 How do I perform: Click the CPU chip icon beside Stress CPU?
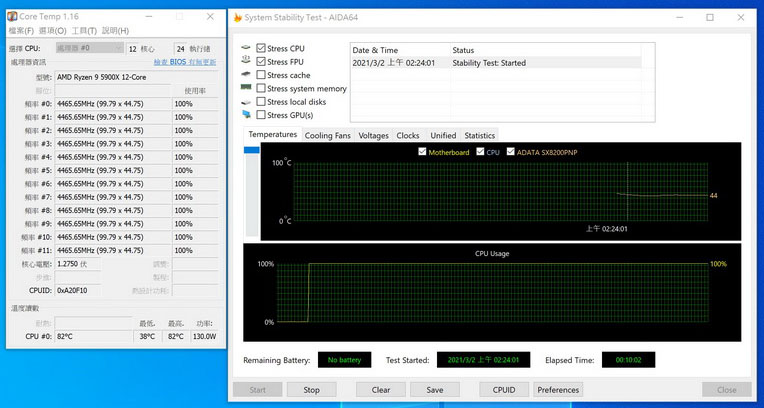point(246,48)
